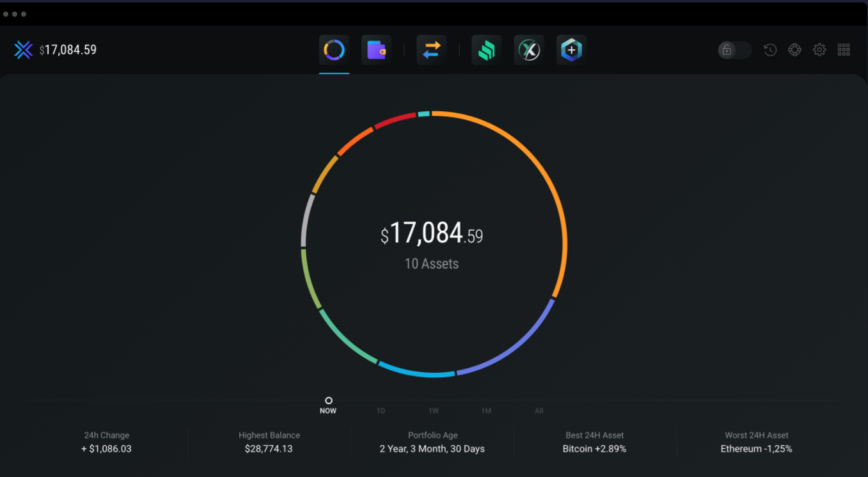Open the green X app icon
The height and width of the screenshot is (477, 868).
pos(529,50)
